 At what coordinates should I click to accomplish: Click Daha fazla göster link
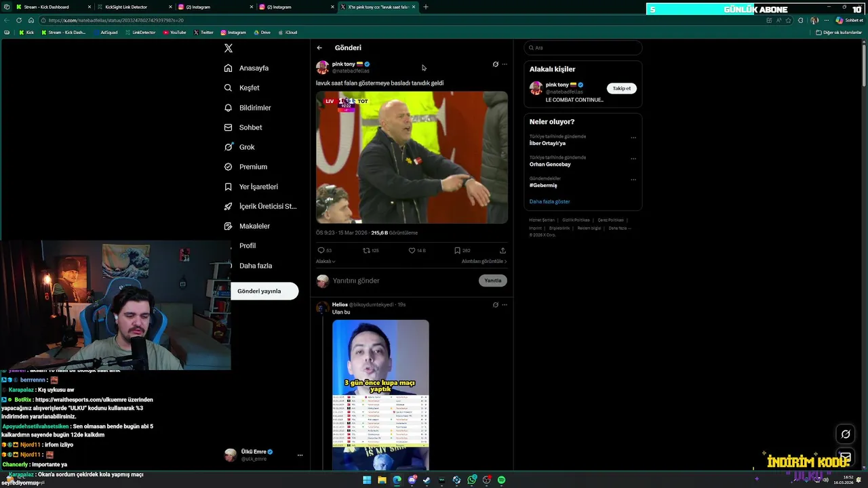549,201
